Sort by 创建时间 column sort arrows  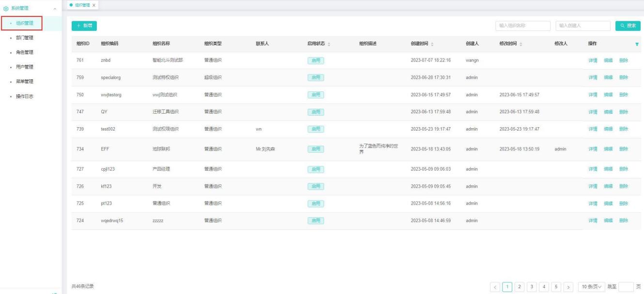tap(432, 44)
